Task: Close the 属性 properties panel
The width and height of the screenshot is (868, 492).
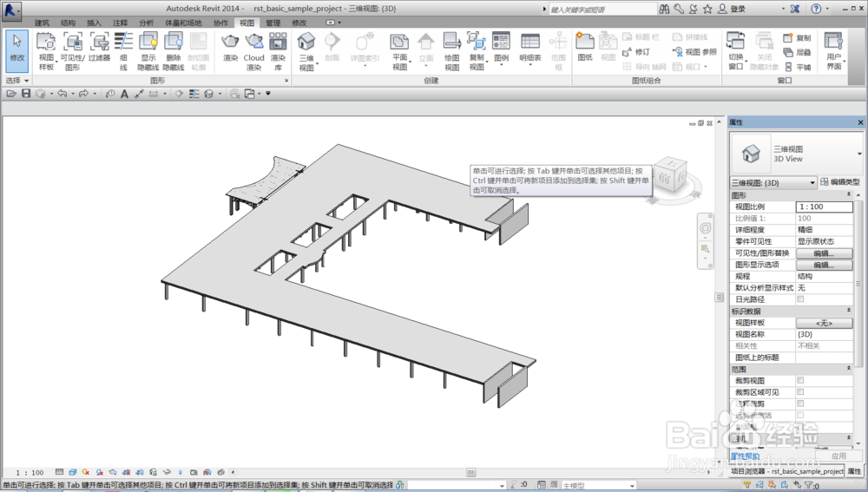Action: [x=860, y=121]
